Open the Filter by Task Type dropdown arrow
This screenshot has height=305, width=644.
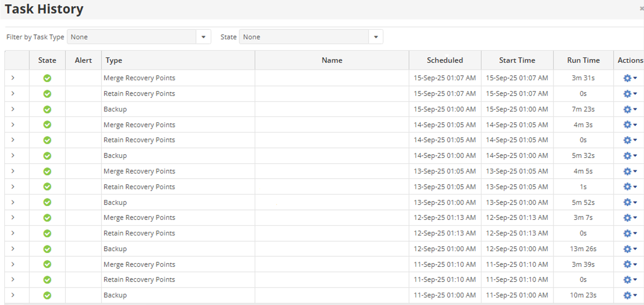click(x=203, y=37)
